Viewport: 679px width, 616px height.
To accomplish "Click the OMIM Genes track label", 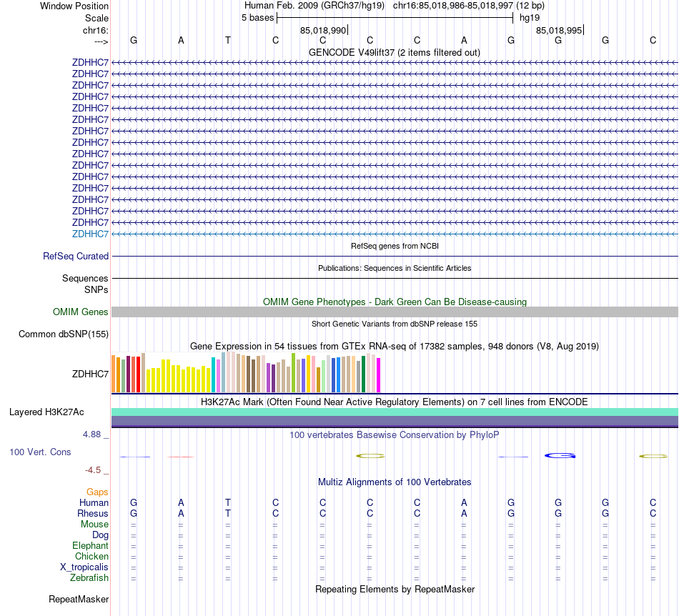I will pos(81,312).
